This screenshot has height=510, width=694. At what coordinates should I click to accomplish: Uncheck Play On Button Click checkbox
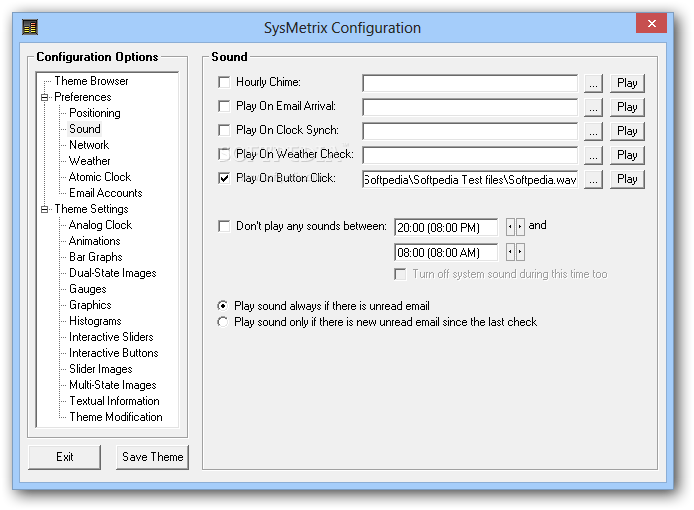point(224,178)
